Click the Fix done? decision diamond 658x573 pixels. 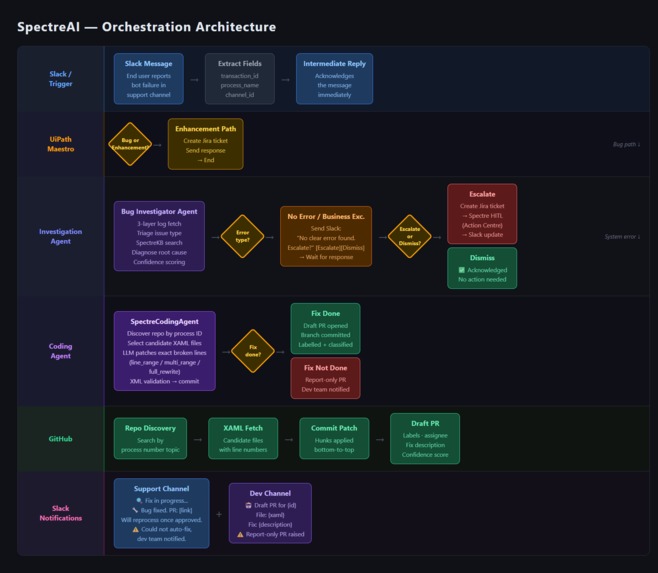(x=253, y=351)
